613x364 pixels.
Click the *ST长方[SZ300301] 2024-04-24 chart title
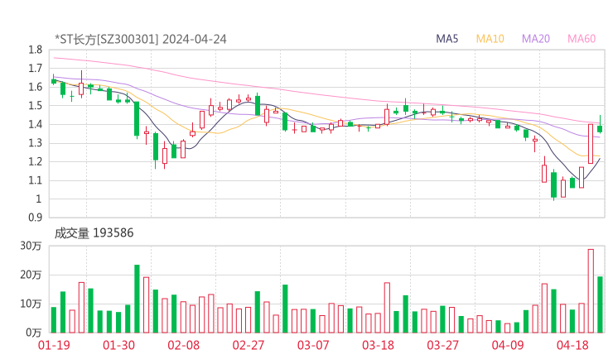coord(141,40)
